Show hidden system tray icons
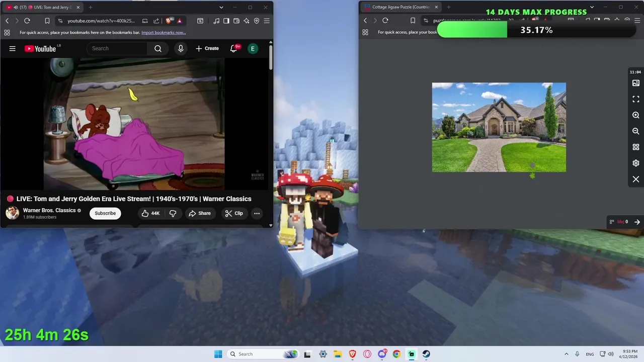This screenshot has width=644, height=362. (x=567, y=354)
